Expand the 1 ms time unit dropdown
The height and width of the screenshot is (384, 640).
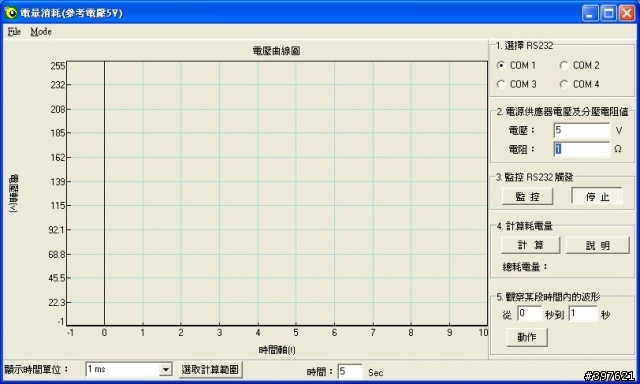[x=165, y=370]
